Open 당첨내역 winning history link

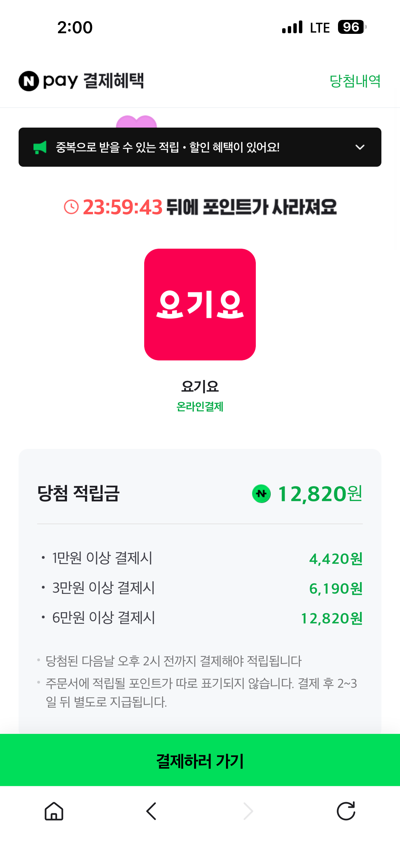pyautogui.click(x=355, y=81)
